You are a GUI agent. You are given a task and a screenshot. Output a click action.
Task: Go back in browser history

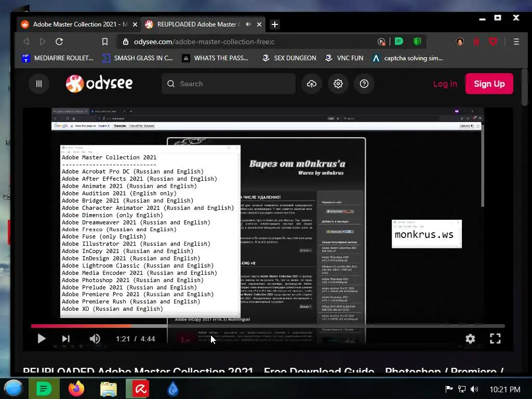tap(26, 42)
